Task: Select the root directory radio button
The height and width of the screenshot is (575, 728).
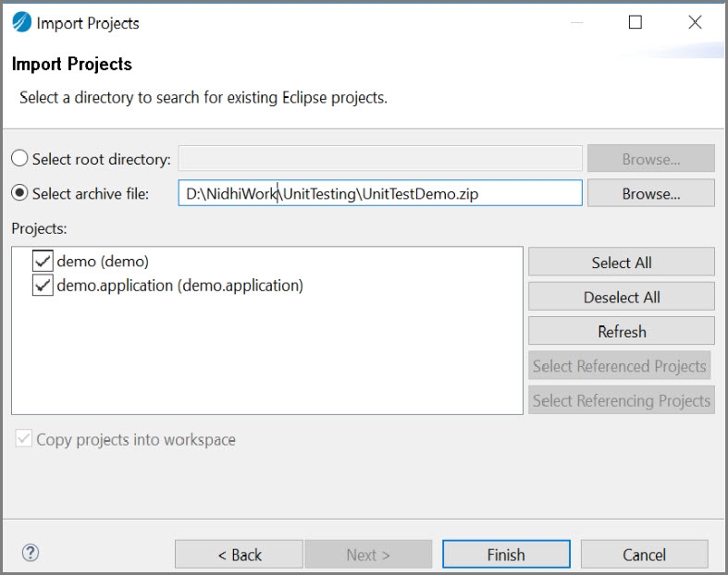Action: coord(19,159)
